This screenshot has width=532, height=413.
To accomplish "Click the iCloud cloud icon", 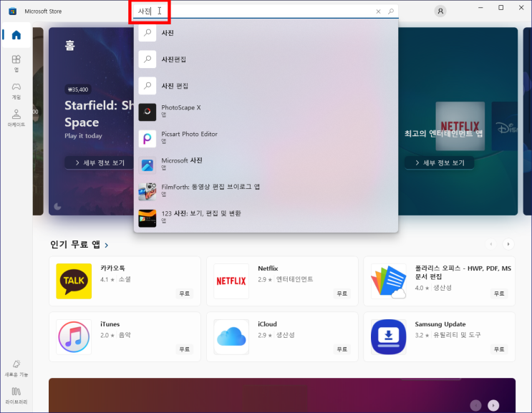I will click(x=231, y=337).
